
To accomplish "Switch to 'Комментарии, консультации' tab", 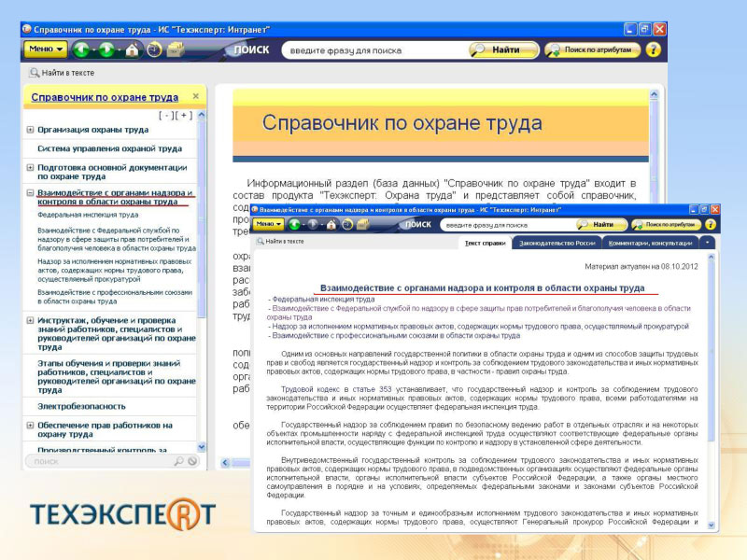I will (650, 243).
